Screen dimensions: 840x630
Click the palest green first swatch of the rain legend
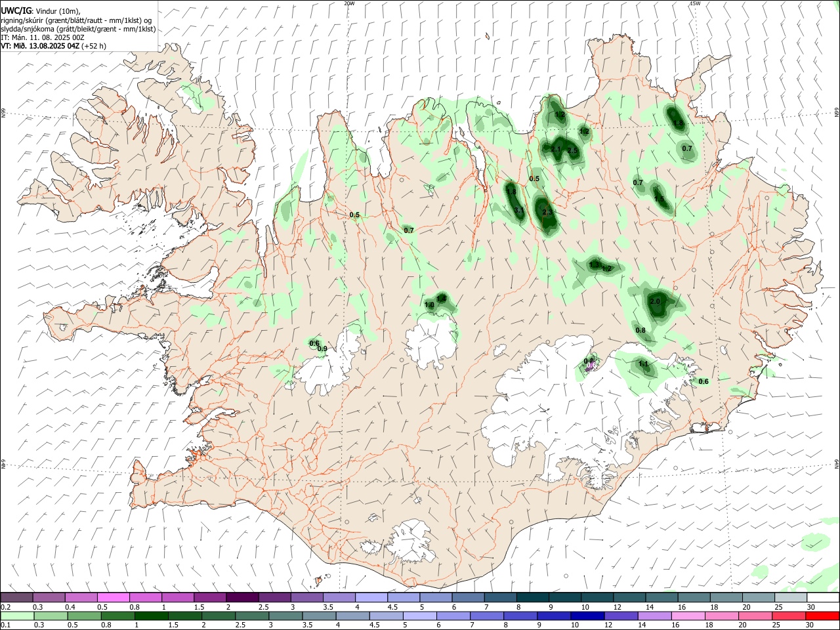pos(17,616)
